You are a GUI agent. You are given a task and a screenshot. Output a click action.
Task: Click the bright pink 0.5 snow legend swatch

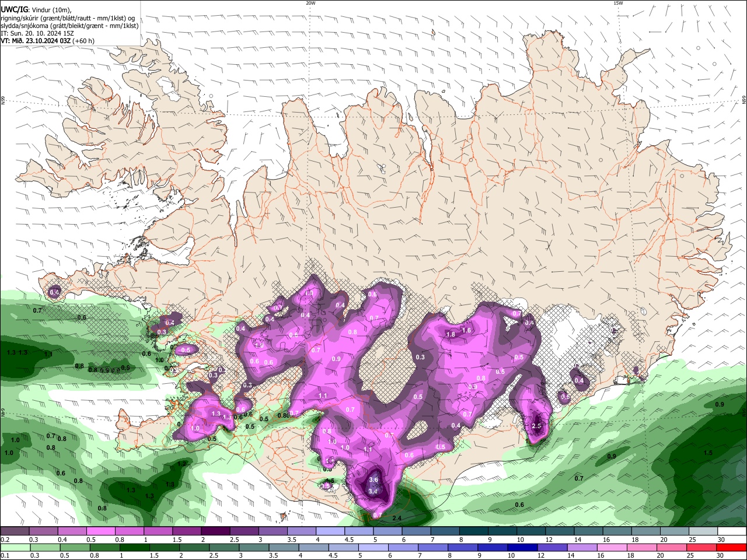pyautogui.click(x=100, y=531)
